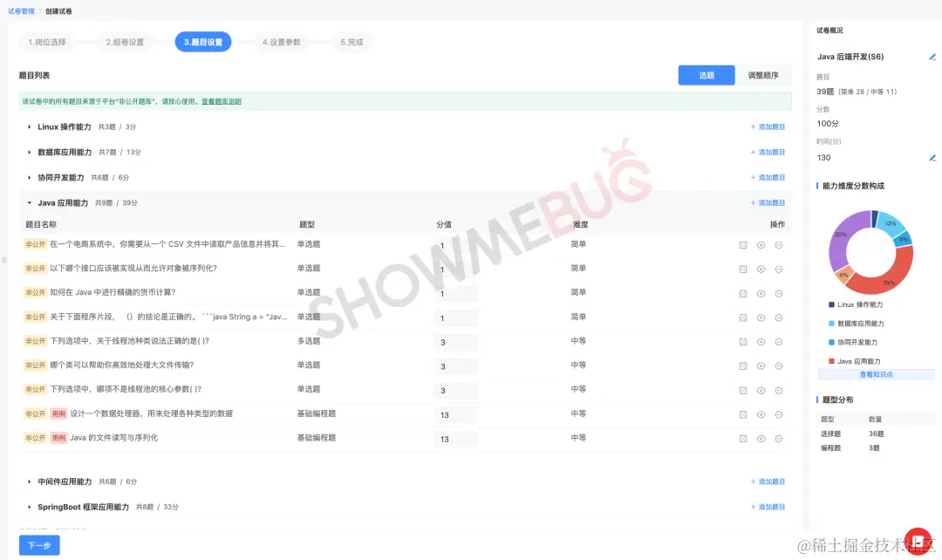Image resolution: width=942 pixels, height=560 pixels.
Task: Click score field of the CSV 文件 question
Action: tap(455, 245)
